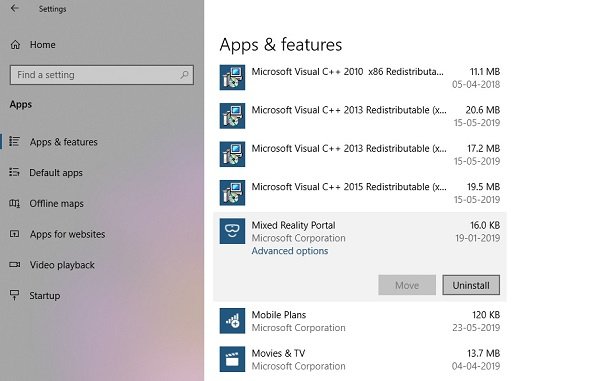Click the 17.2 MB Visual C++ 2013 icon
The height and width of the screenshot is (381, 600).
[232, 154]
